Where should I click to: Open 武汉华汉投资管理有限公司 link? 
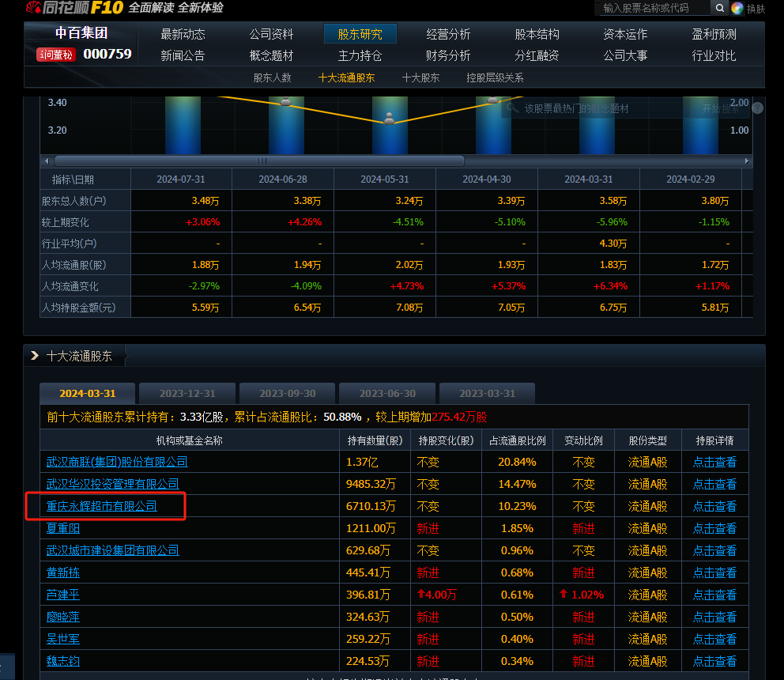(112, 484)
